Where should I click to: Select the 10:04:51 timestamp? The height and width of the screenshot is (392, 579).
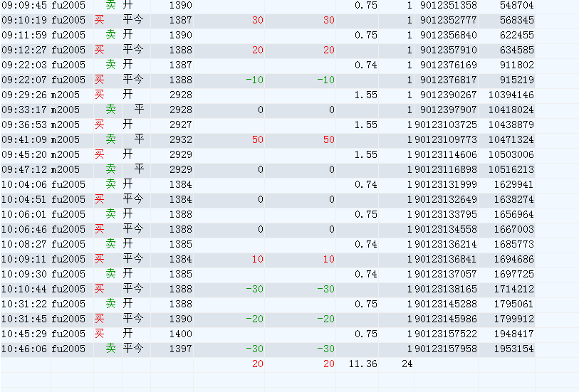pyautogui.click(x=25, y=199)
